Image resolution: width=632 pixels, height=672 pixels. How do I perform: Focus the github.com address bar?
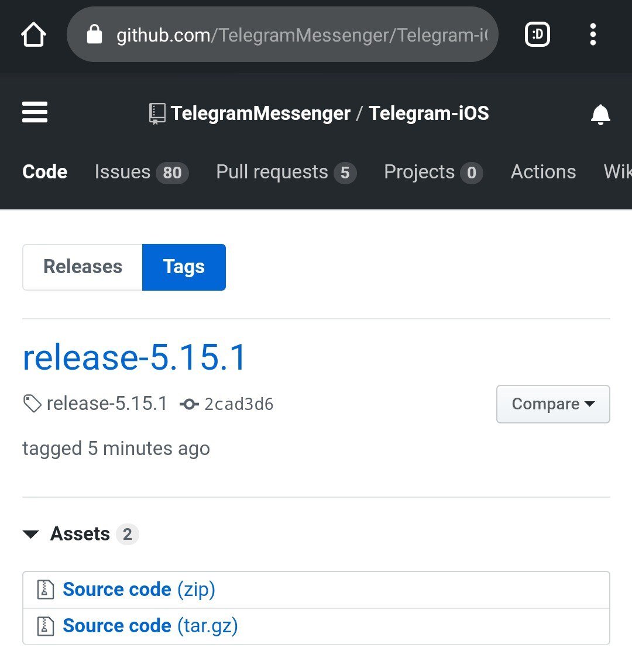point(283,35)
